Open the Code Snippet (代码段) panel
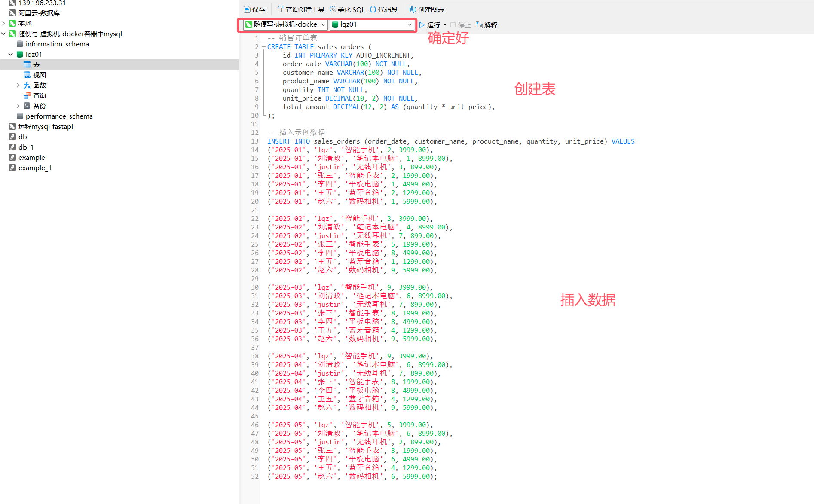This screenshot has height=504, width=814. [x=384, y=9]
